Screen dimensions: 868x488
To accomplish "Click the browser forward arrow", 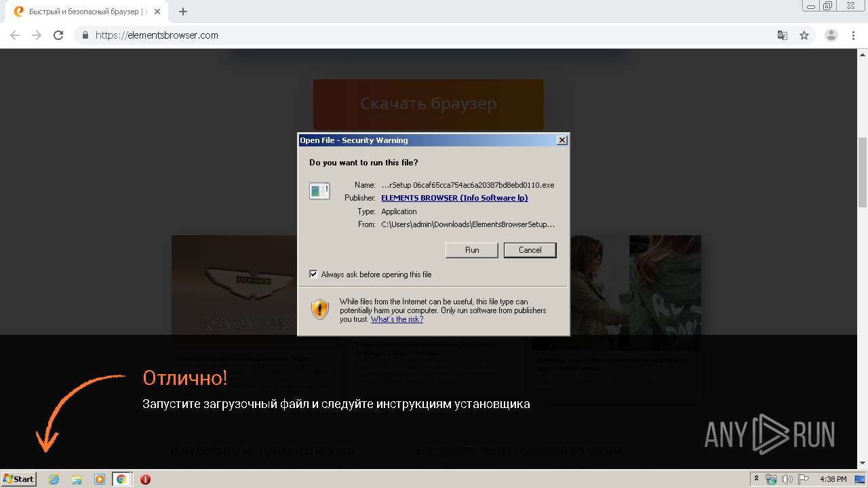I will point(37,35).
